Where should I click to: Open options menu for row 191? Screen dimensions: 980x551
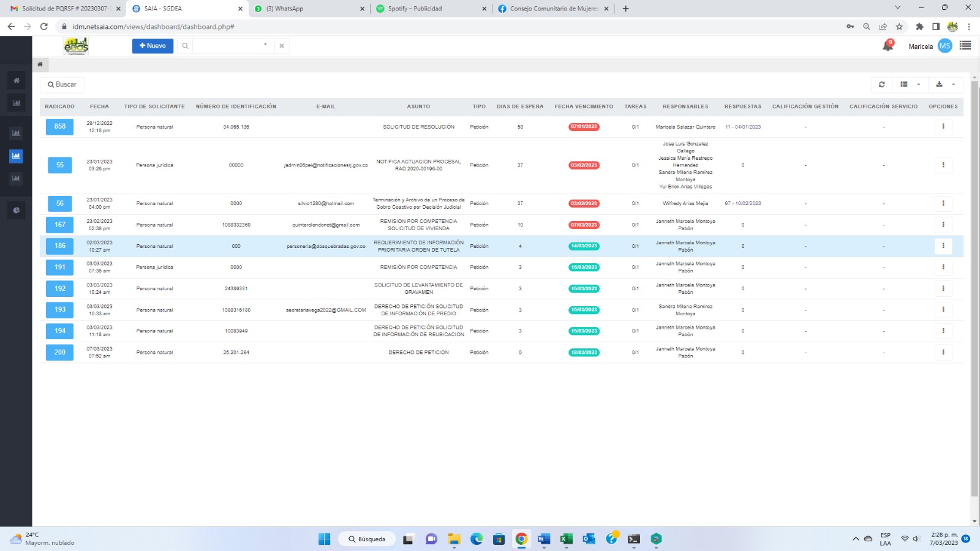coord(943,267)
